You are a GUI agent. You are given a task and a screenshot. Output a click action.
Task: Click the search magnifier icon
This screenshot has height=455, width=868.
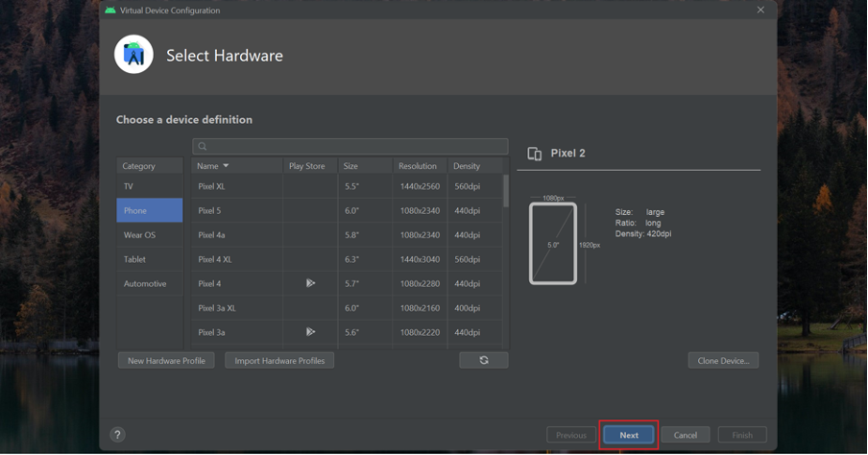pyautogui.click(x=202, y=146)
